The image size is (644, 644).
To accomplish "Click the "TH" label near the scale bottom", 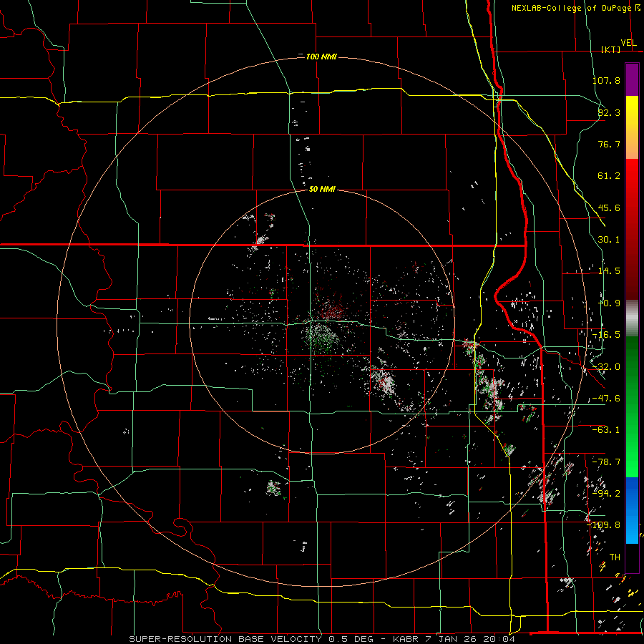I will [615, 557].
